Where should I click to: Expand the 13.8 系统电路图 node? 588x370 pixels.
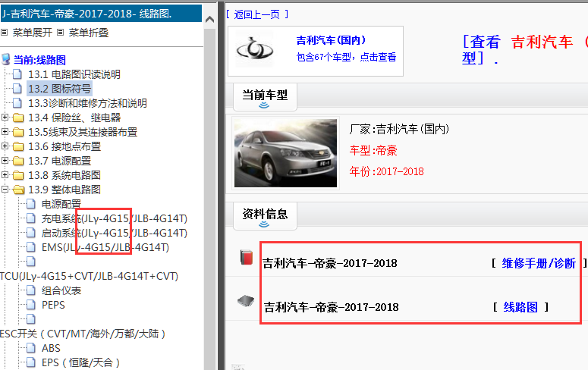[5, 174]
